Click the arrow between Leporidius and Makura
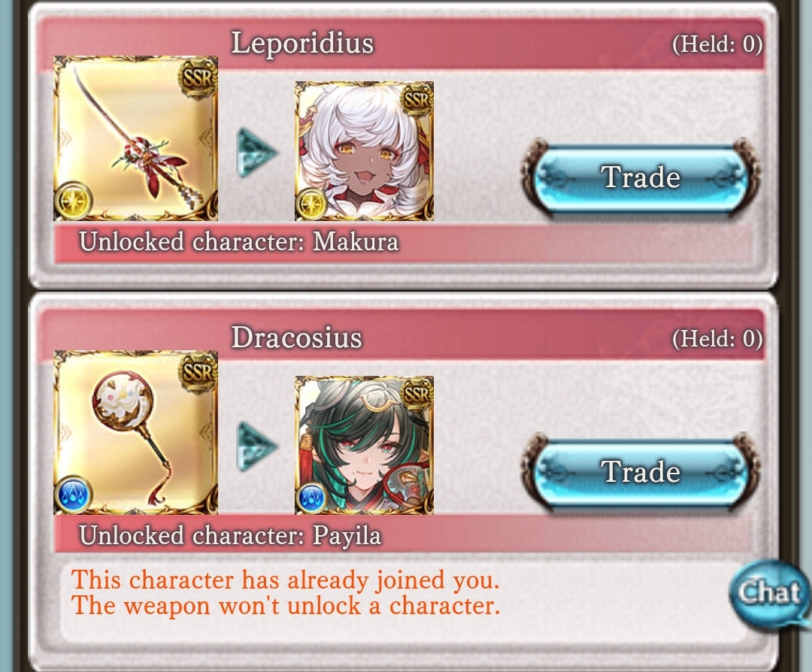 (x=257, y=153)
